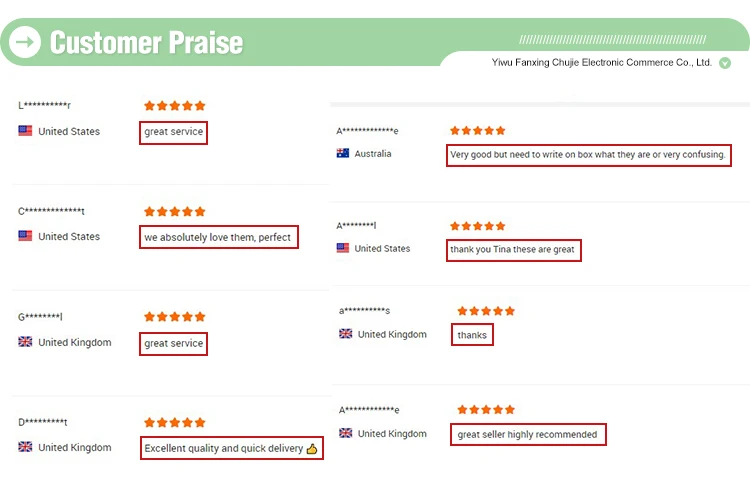Click the 'Very good but need to write' review

589,155
